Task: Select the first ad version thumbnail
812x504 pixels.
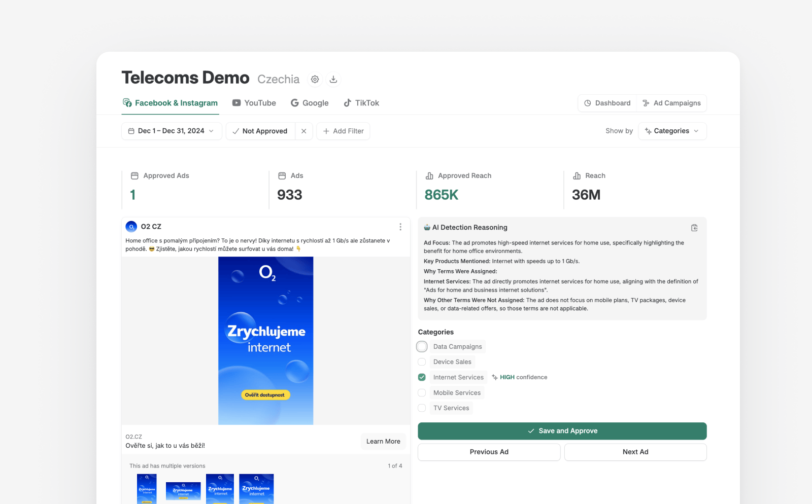Action: (x=147, y=489)
